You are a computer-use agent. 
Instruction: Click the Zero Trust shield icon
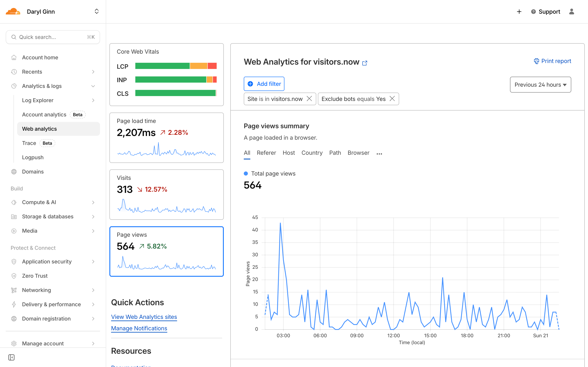point(14,276)
